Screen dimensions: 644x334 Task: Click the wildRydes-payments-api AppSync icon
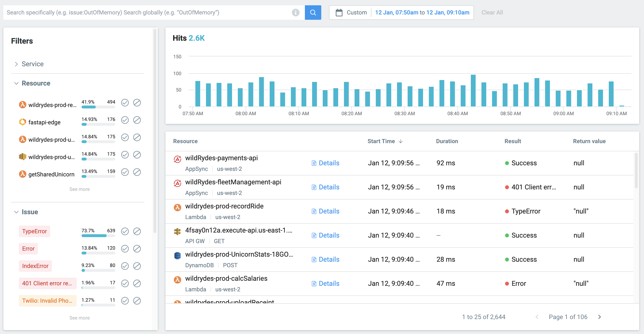tap(177, 159)
